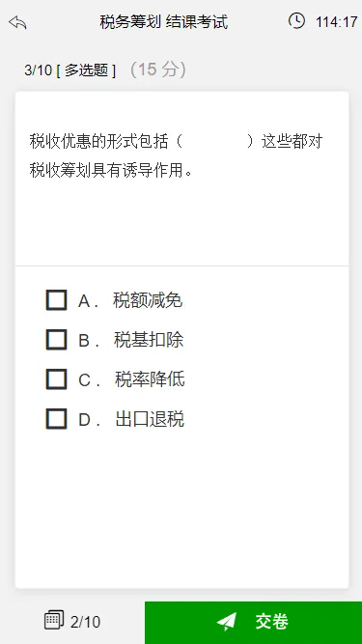Select the 出口退税 answer text
This screenshot has height=644, width=362.
[150, 419]
